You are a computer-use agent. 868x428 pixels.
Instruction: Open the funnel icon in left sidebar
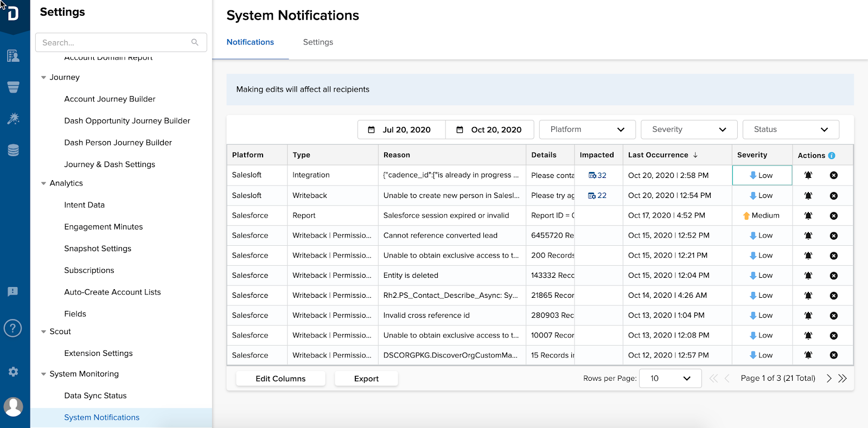[x=13, y=87]
